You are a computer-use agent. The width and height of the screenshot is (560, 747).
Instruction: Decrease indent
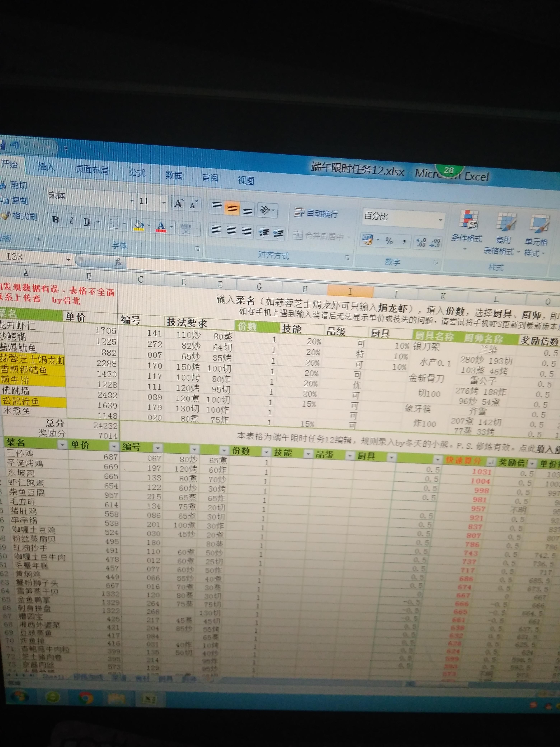point(264,233)
